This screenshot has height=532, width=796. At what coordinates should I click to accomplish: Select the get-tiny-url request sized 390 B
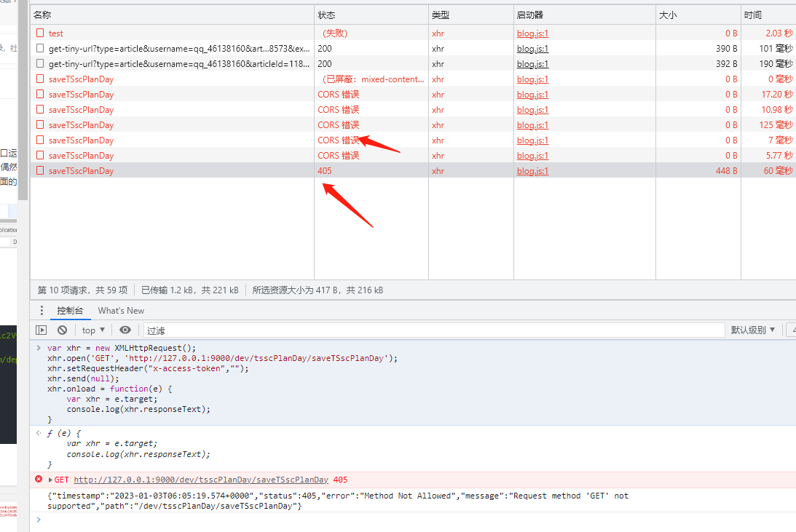(x=413, y=48)
